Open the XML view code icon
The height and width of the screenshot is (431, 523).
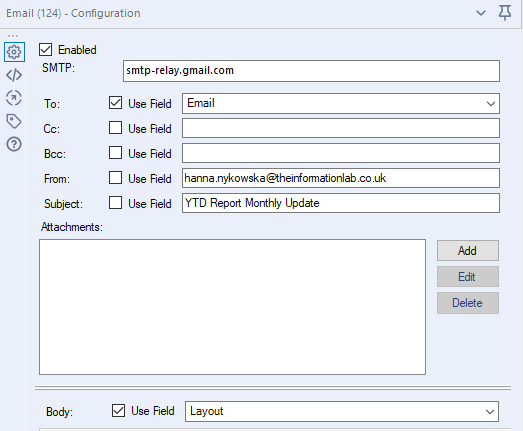click(14, 75)
